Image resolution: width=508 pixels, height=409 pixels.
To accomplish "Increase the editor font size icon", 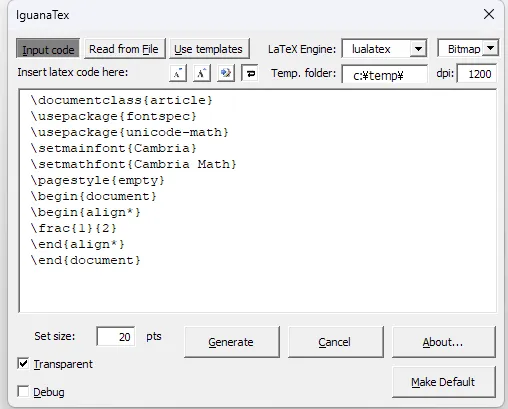I will [x=202, y=73].
